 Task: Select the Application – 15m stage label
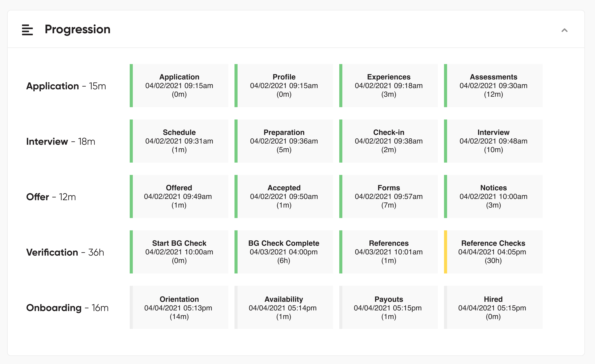[66, 86]
